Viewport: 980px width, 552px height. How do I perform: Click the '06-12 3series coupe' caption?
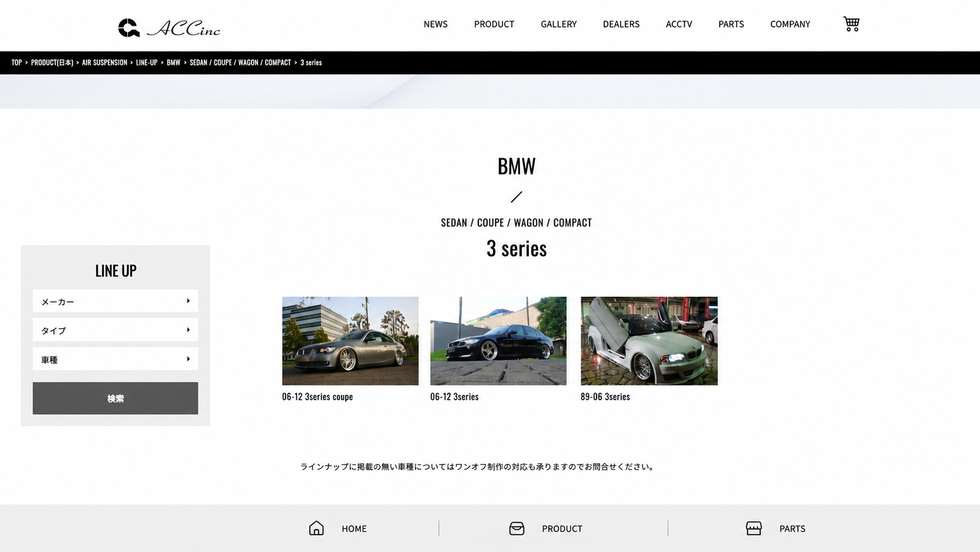317,397
